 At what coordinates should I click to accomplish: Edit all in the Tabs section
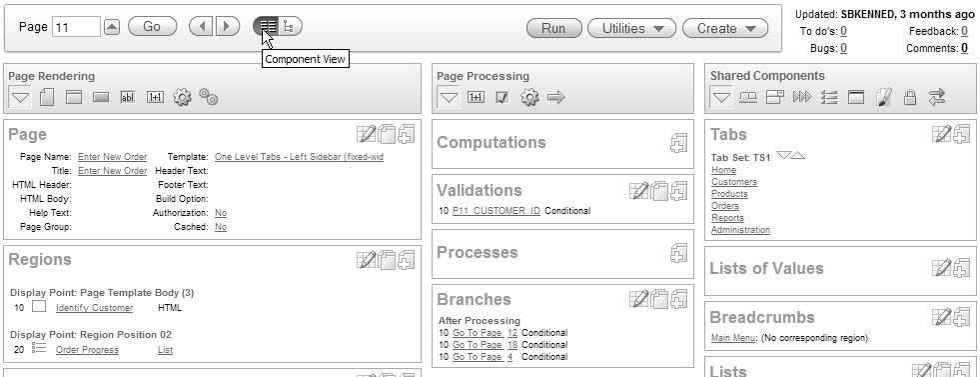click(941, 134)
